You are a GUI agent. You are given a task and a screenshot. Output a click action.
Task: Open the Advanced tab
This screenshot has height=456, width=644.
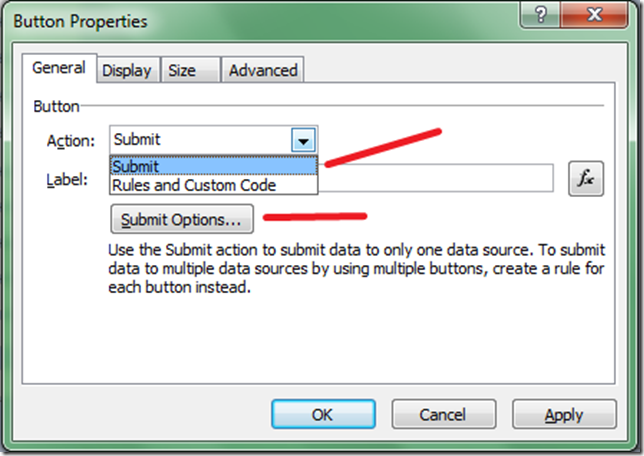[x=263, y=70]
